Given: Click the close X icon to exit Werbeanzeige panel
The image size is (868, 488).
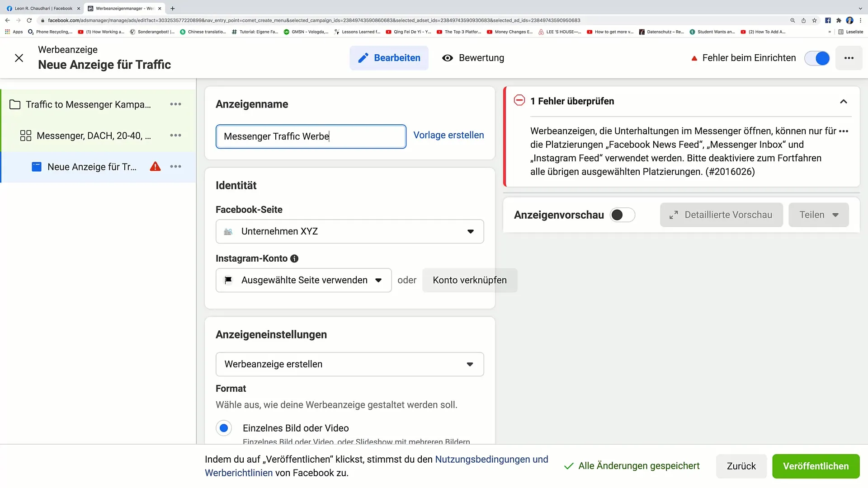Looking at the screenshot, I should [19, 58].
